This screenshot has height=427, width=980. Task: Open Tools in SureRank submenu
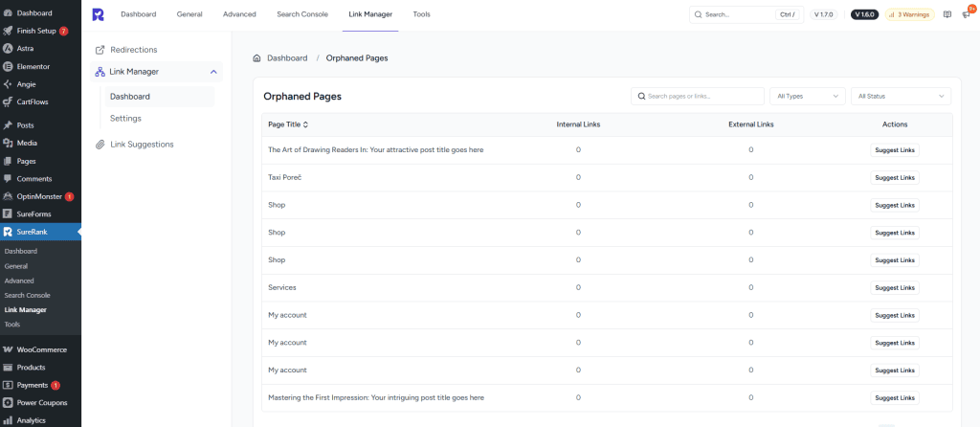click(12, 325)
